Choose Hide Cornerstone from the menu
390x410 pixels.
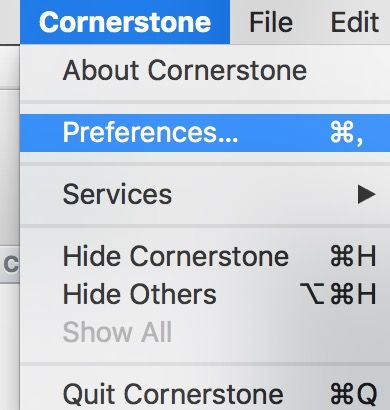(x=205, y=256)
